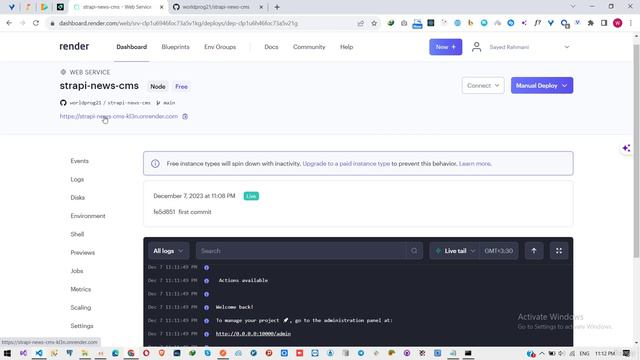This screenshot has height=360, width=640.
Task: Open Logs in the sidebar
Action: click(x=77, y=179)
